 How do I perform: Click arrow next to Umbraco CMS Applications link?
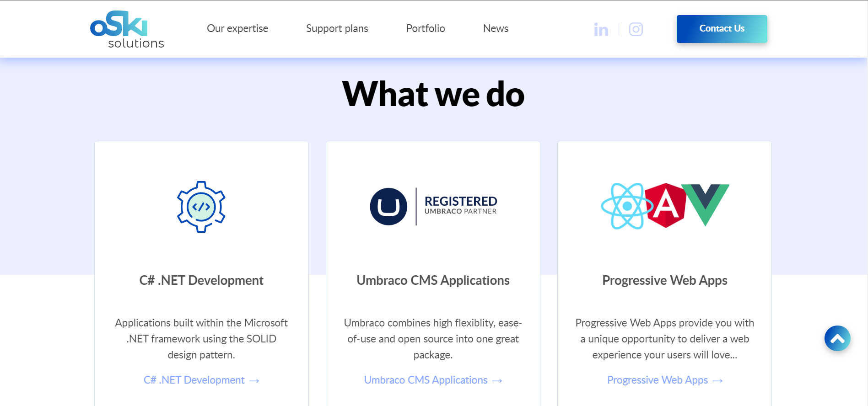[x=497, y=381]
